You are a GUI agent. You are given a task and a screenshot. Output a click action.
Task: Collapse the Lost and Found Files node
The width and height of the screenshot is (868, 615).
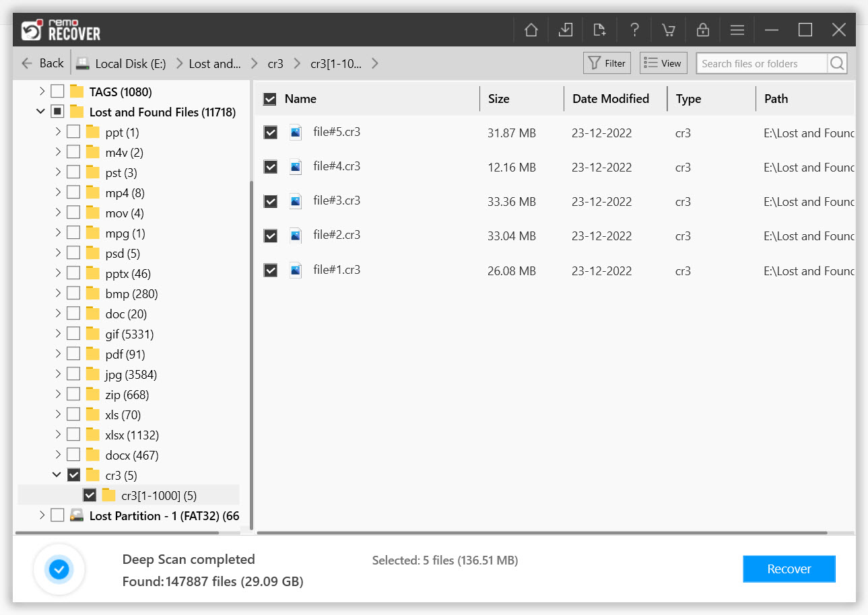40,112
